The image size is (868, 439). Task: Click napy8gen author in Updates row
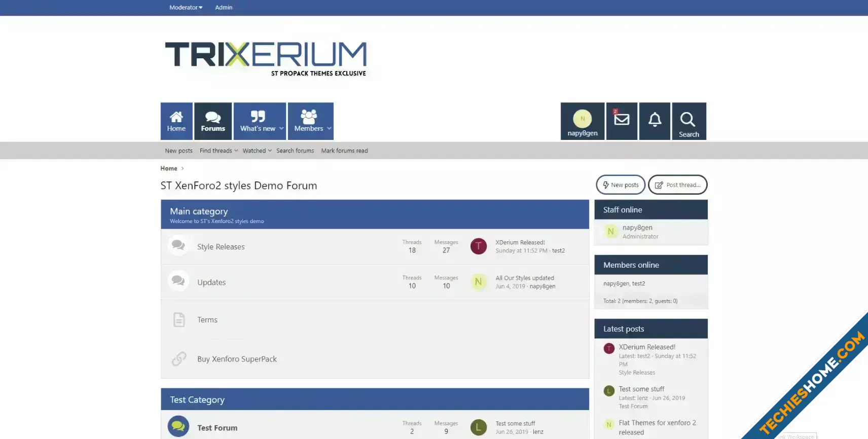coord(542,286)
